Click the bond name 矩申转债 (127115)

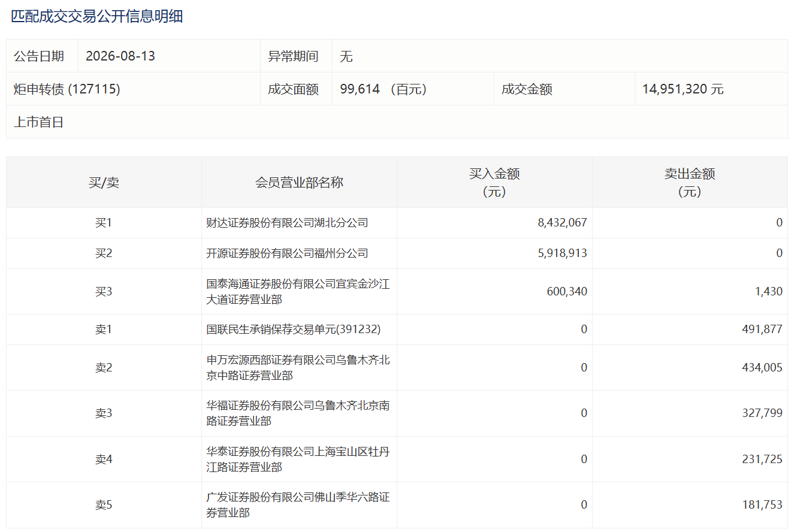67,89
